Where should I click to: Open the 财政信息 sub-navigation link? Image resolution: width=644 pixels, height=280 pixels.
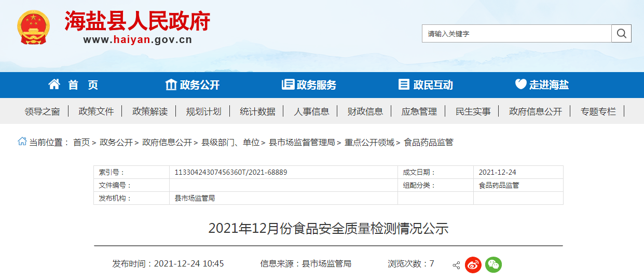tap(365, 111)
